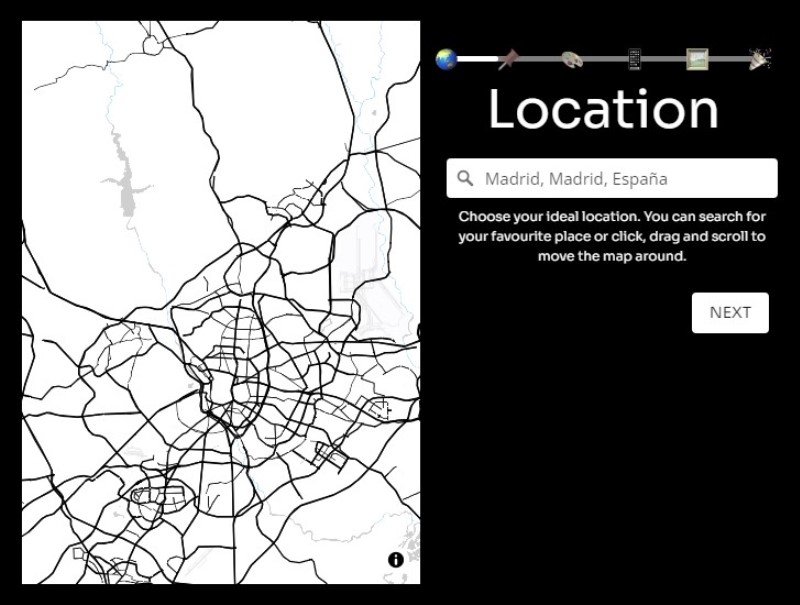Click the party popper final step
The height and width of the screenshot is (605, 800).
tap(760, 59)
